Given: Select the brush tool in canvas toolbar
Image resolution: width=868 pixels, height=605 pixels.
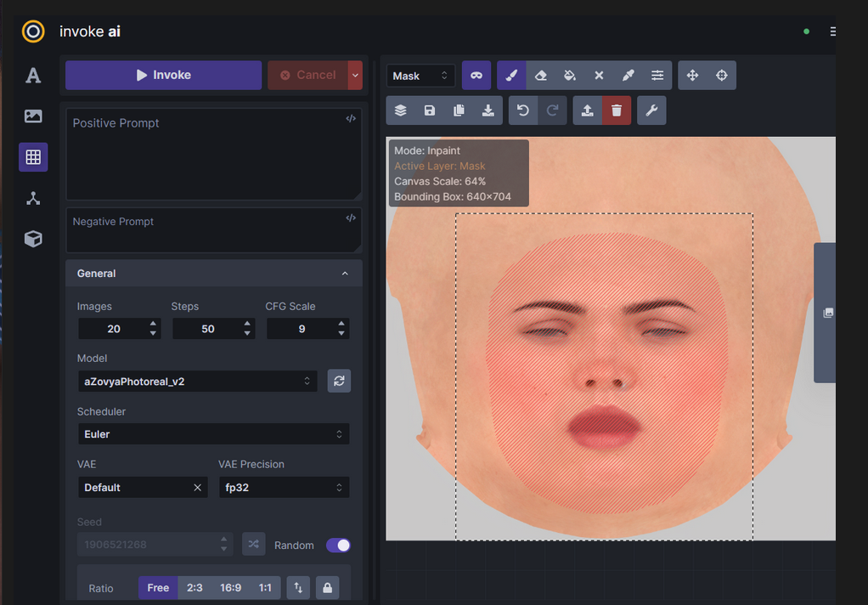Looking at the screenshot, I should click(511, 76).
